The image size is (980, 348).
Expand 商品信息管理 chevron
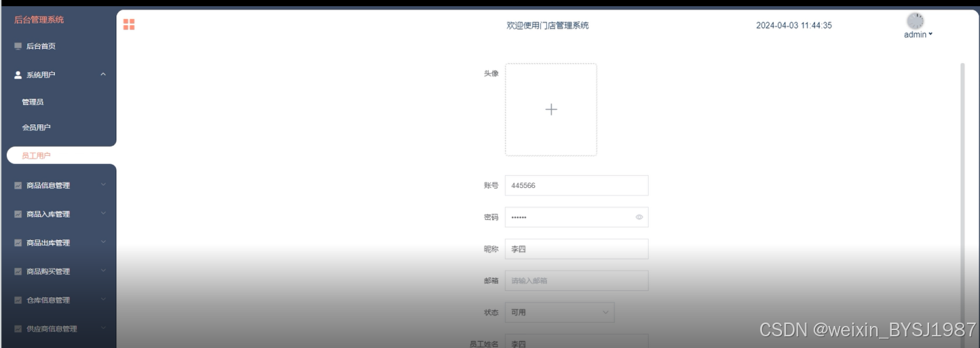[103, 184]
